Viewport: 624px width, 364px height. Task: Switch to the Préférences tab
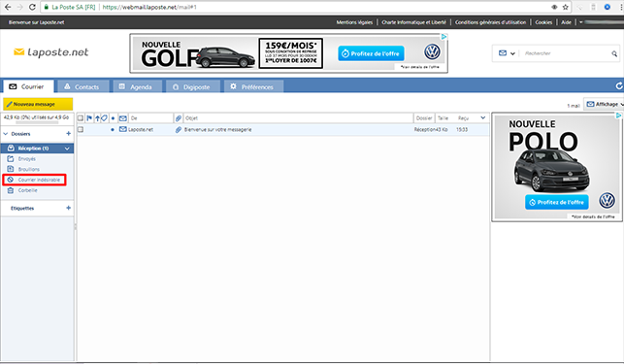253,86
